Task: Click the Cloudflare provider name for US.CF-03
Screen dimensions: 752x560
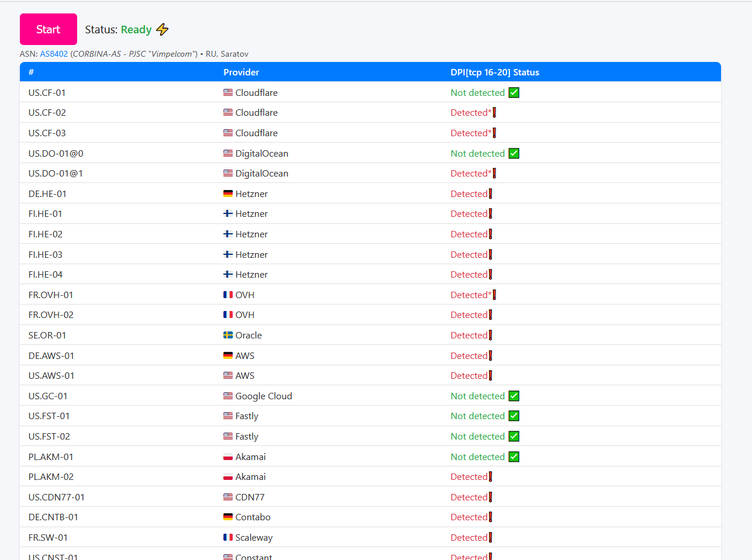Action: pyautogui.click(x=257, y=133)
